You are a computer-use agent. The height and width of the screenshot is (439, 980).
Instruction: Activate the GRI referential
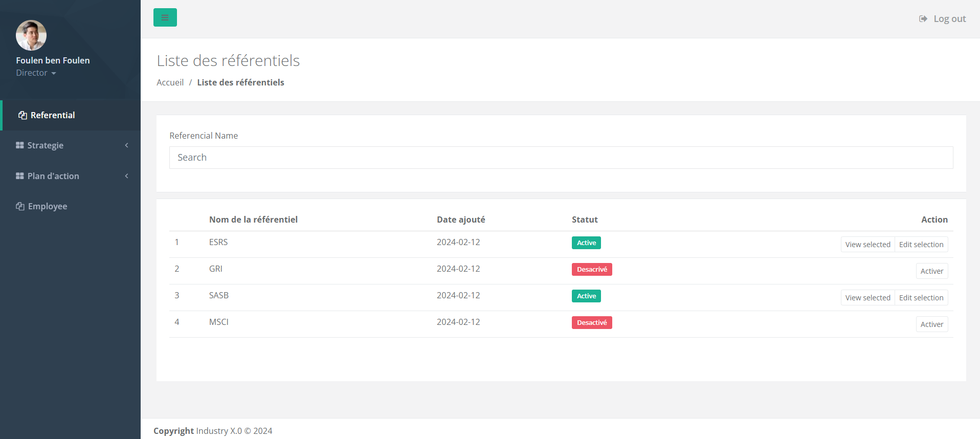(931, 271)
